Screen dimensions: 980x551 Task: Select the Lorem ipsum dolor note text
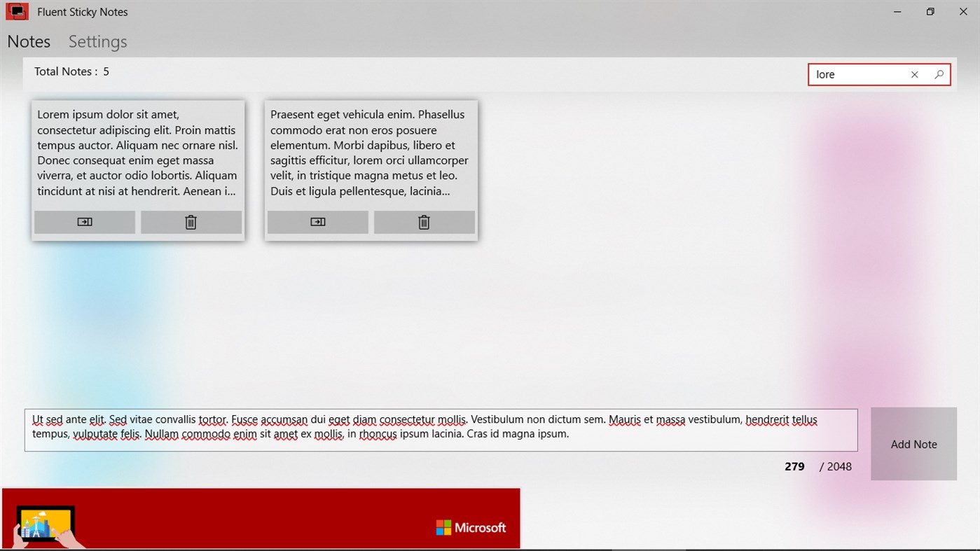pos(137,153)
